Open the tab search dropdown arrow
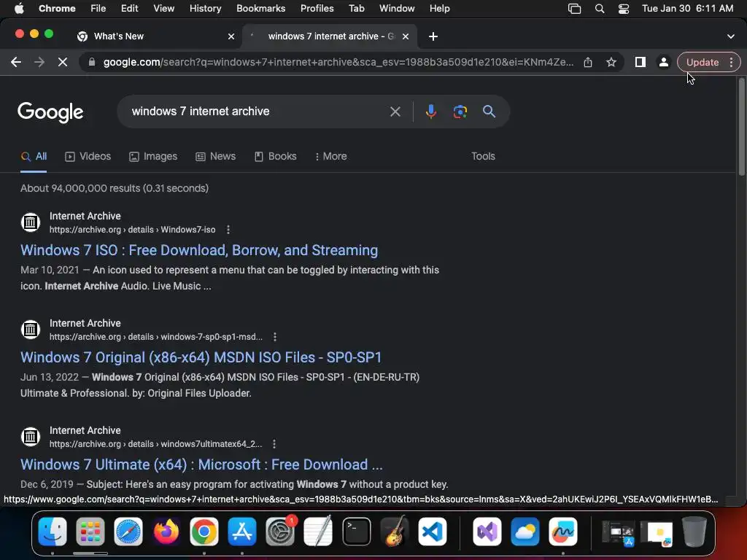The height and width of the screenshot is (560, 747). (731, 36)
